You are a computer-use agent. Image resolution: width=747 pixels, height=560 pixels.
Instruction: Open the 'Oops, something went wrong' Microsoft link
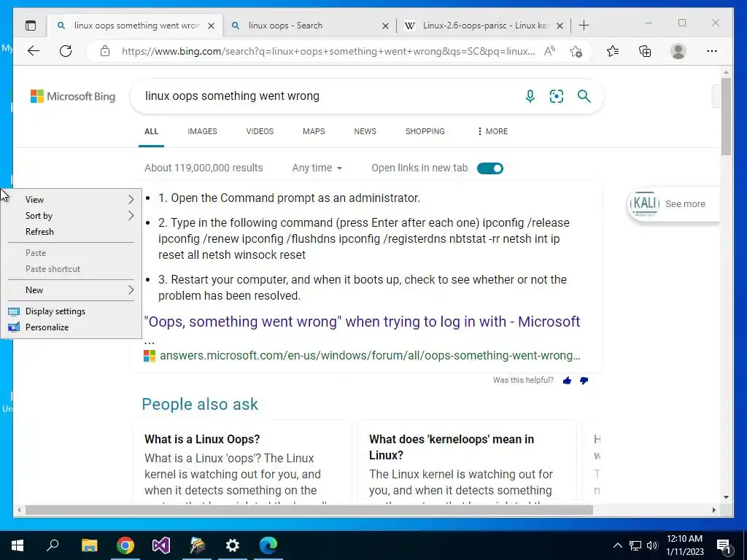[362, 322]
